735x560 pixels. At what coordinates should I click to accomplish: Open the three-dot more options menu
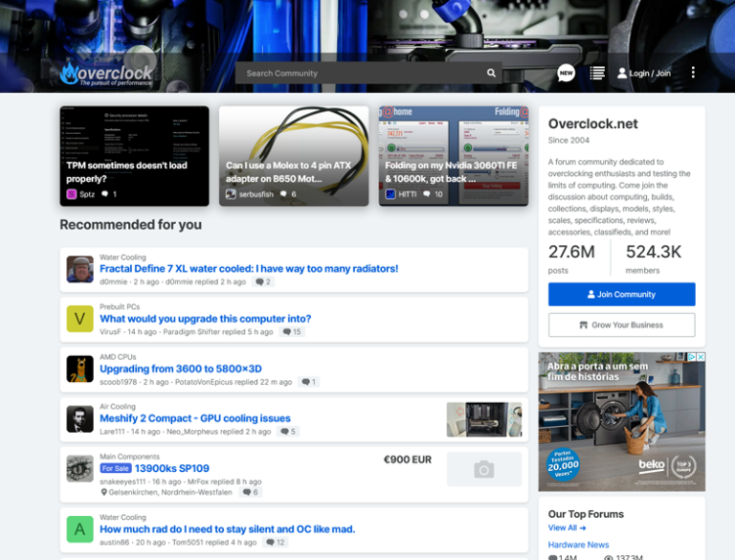click(693, 73)
